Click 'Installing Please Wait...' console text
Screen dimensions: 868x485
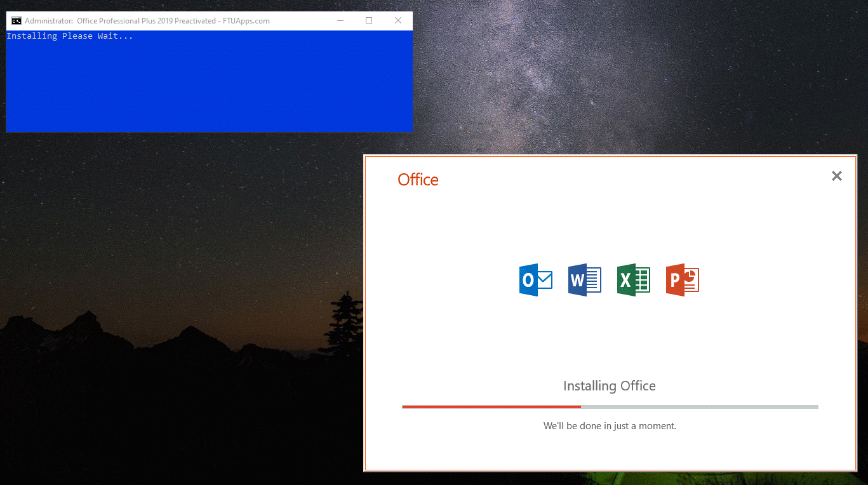(70, 36)
